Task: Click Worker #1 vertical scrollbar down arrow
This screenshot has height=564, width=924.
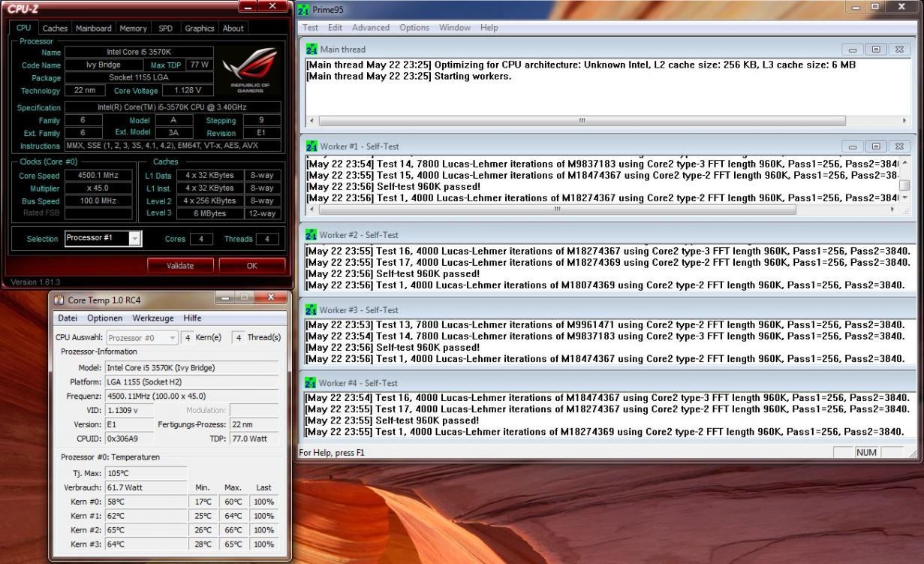Action: tap(904, 198)
